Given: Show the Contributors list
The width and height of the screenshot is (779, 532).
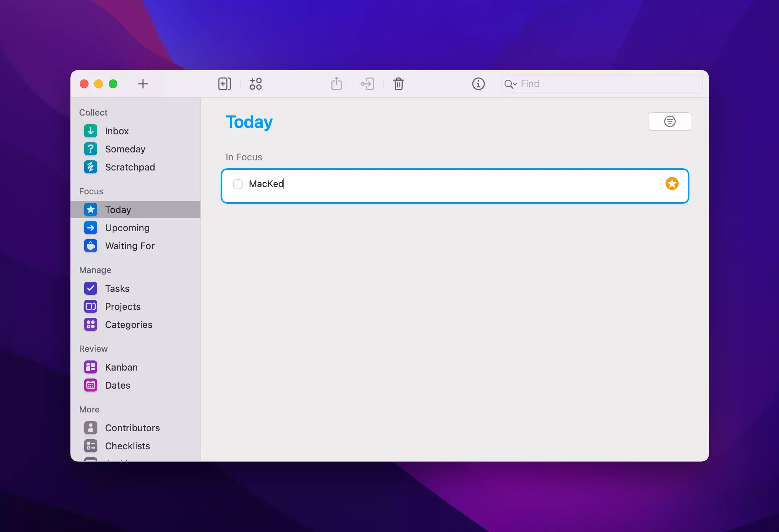Looking at the screenshot, I should [132, 428].
